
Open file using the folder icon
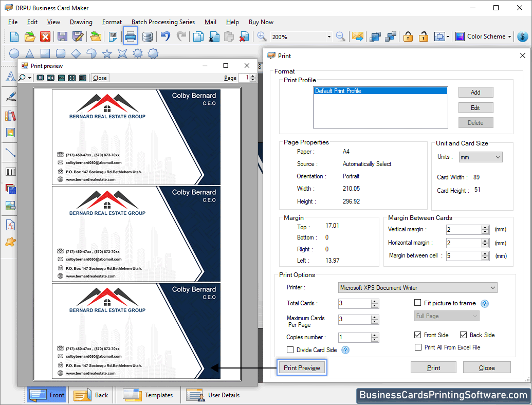click(x=30, y=36)
